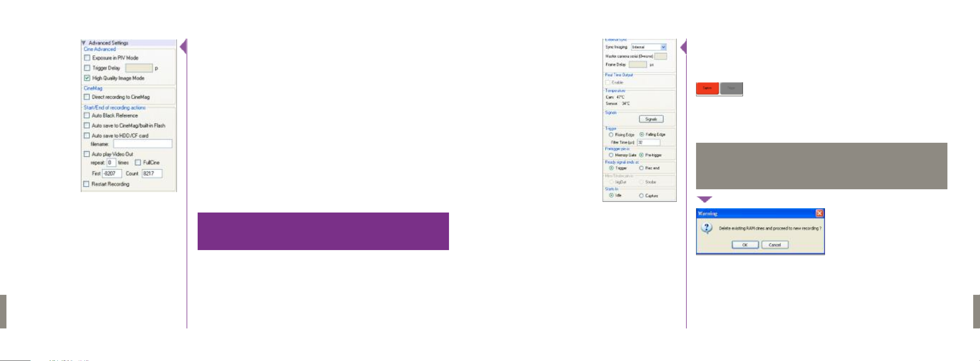Viewport: 980px width, 361px height.
Task: Click the Master camera serial field
Action: click(660, 56)
